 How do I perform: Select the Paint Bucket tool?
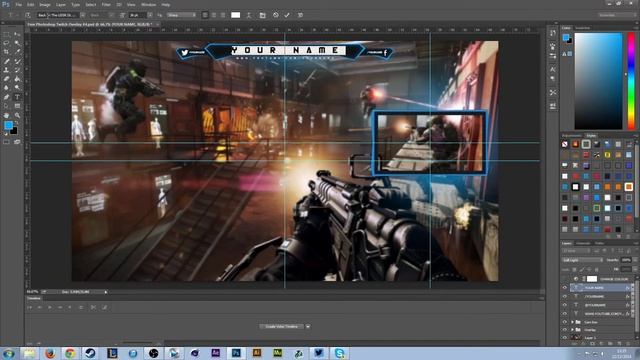point(17,79)
